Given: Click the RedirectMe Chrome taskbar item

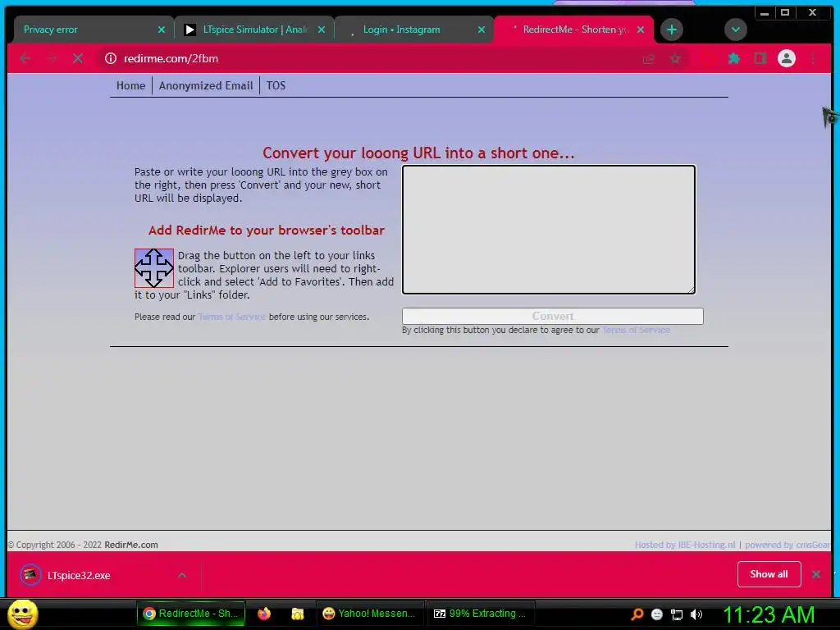Looking at the screenshot, I should click(x=191, y=614).
